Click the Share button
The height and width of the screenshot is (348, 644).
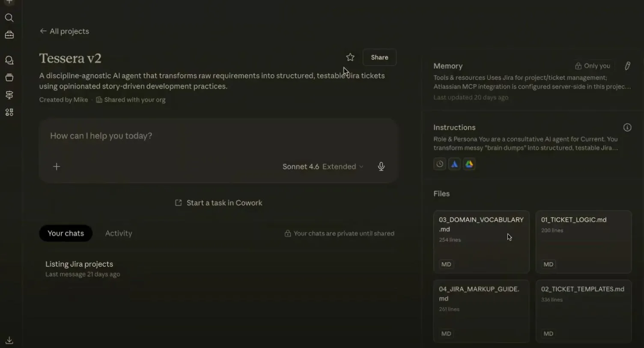[x=379, y=57]
